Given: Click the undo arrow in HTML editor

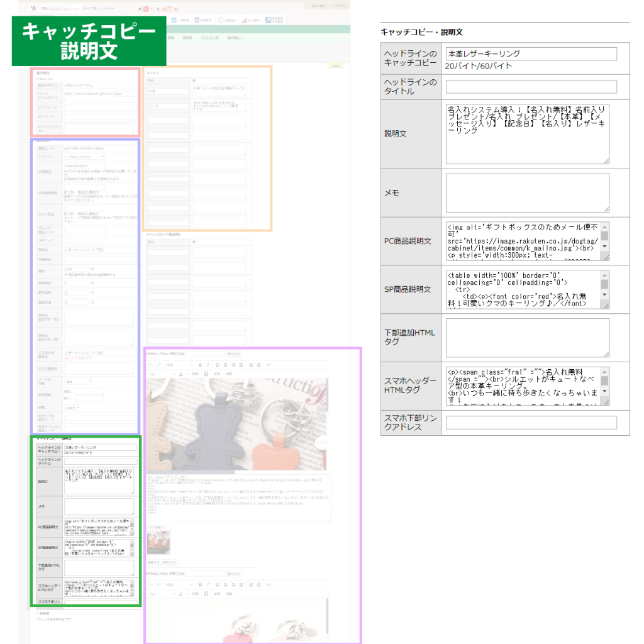Looking at the screenshot, I should pos(150,365).
